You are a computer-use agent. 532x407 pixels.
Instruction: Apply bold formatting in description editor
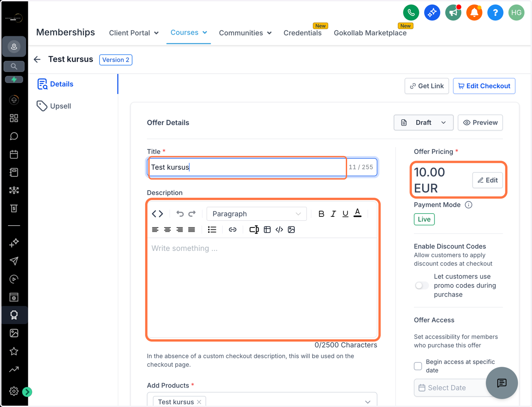point(321,214)
